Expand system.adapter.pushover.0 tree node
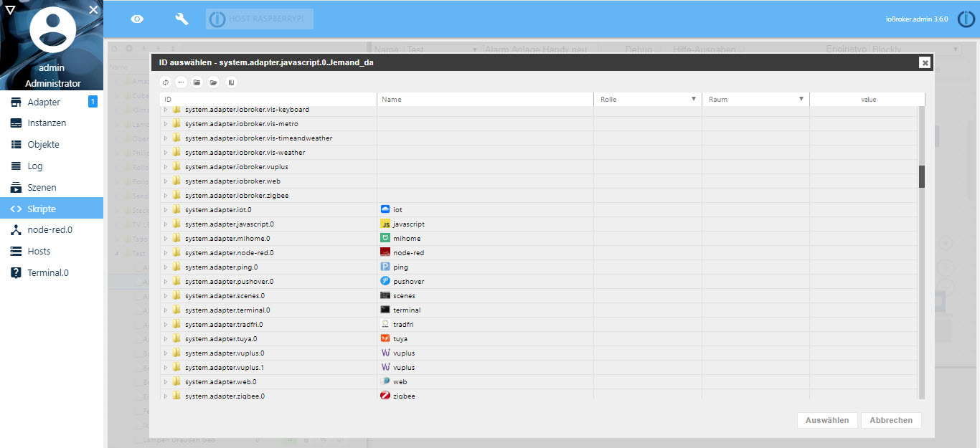The image size is (980, 448). (166, 282)
